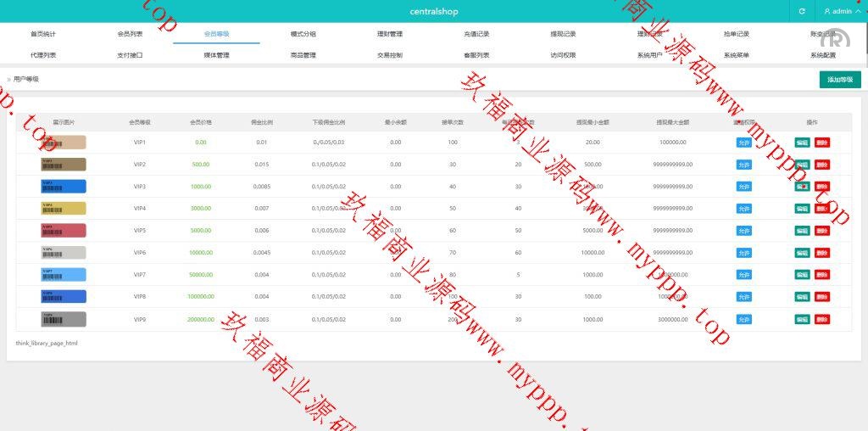Open 商品管理 menu item
This screenshot has height=431, width=868.
pos(303,55)
